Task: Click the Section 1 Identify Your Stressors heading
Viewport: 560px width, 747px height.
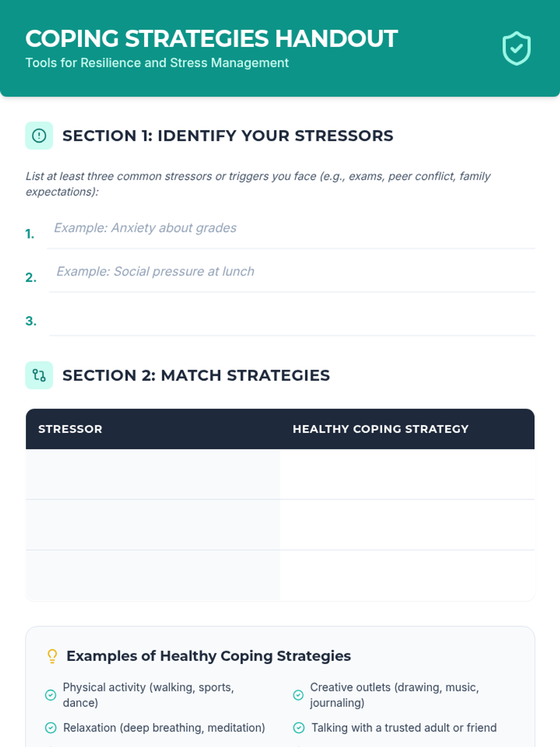Action: click(x=228, y=136)
